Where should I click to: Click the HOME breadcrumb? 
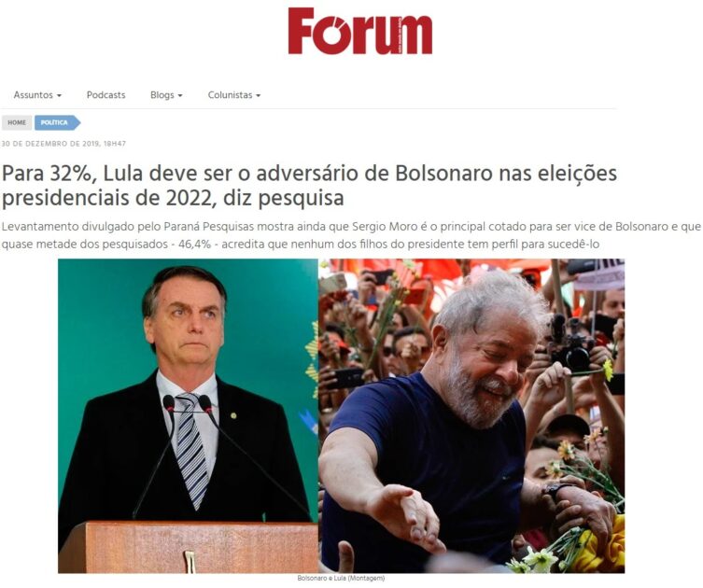click(x=17, y=123)
